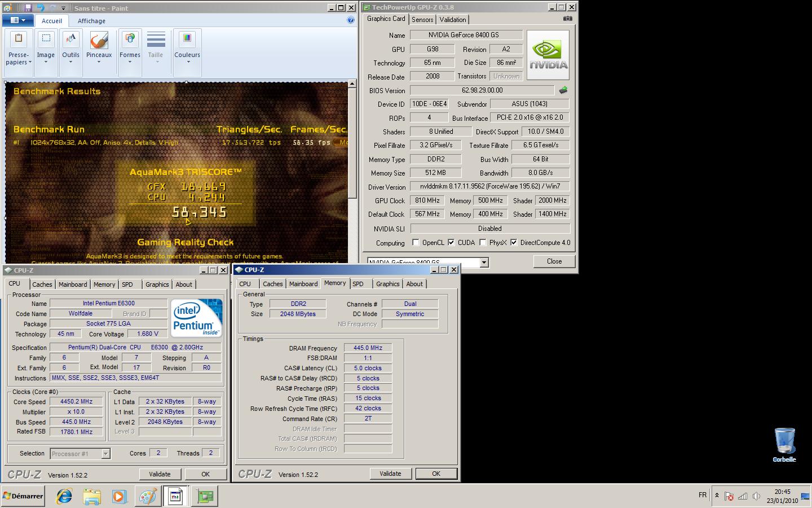Click the network signal tray icon
Screen dimensions: 812x508
click(743, 496)
